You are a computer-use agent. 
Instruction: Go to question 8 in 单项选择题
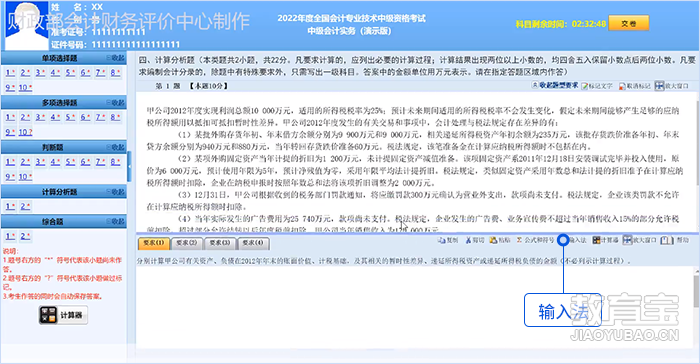click(116, 72)
